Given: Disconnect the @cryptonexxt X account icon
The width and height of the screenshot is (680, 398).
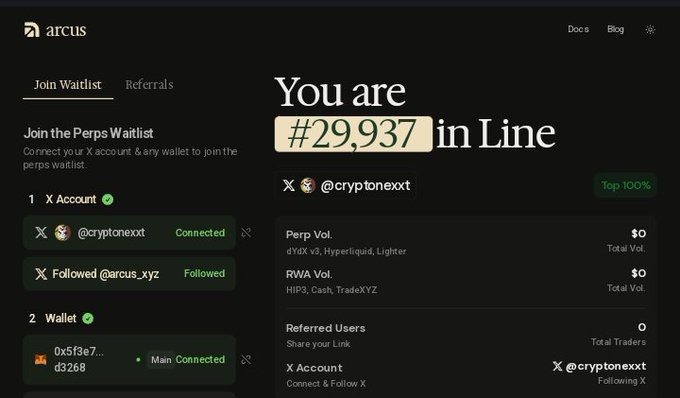Looking at the screenshot, I should (x=246, y=233).
